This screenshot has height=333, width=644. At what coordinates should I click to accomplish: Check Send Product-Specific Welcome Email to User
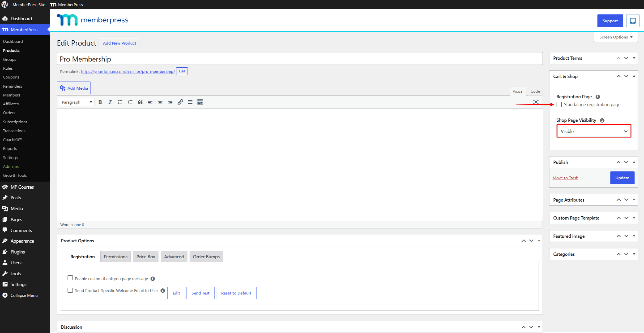(x=70, y=290)
